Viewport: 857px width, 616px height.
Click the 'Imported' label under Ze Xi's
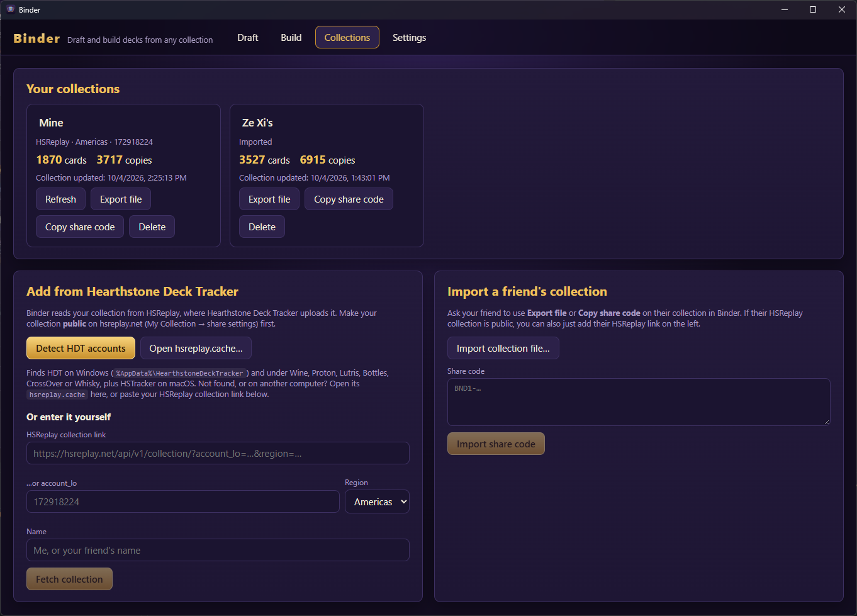tap(255, 142)
